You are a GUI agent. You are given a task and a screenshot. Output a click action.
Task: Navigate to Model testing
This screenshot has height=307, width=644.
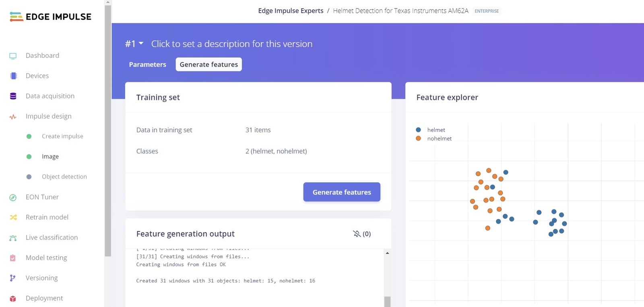(46, 258)
